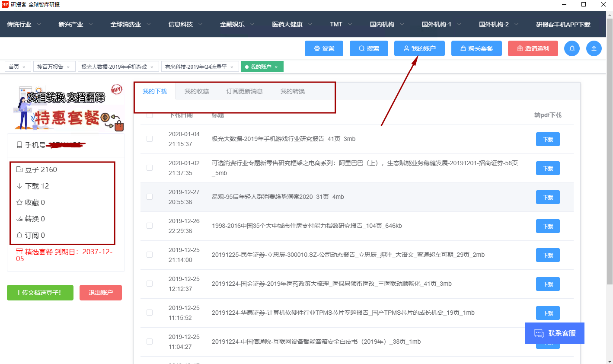Close the green 我的账户 tab
The height and width of the screenshot is (364, 613).
click(276, 67)
